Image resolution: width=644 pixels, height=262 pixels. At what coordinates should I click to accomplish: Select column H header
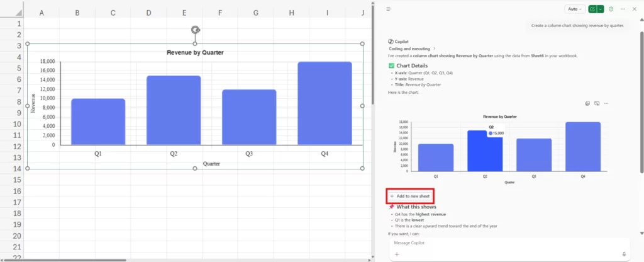[292, 13]
